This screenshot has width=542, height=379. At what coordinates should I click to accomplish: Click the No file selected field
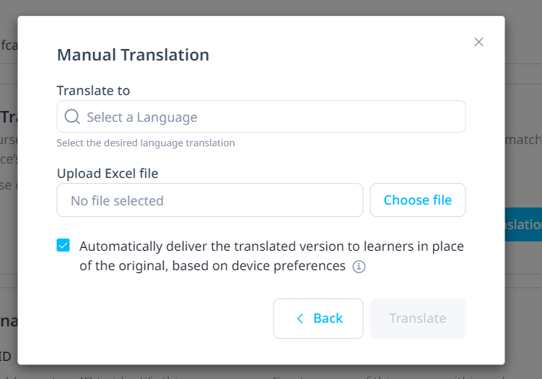(x=210, y=200)
